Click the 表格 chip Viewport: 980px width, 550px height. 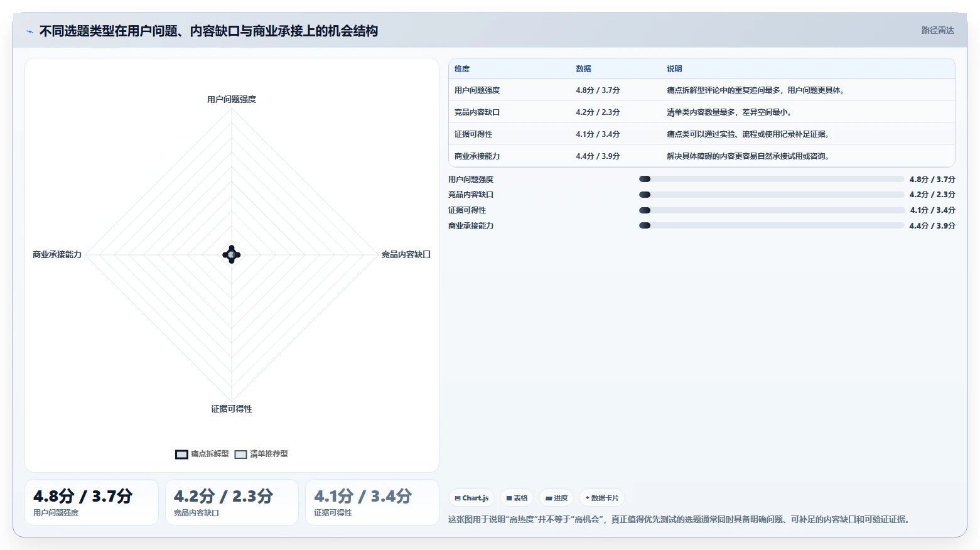pyautogui.click(x=517, y=498)
